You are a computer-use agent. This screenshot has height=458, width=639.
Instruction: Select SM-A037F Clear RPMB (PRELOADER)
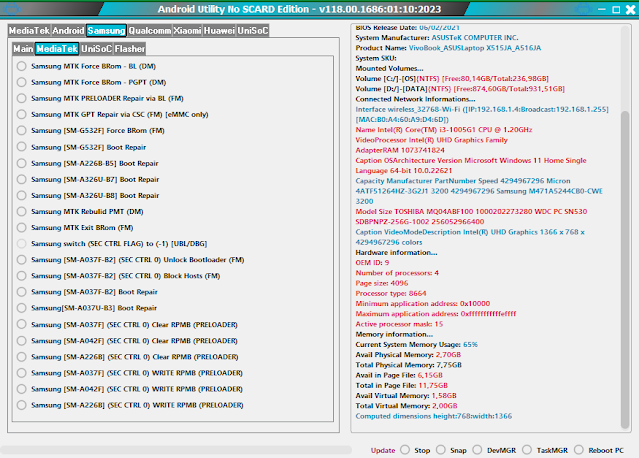pos(22,324)
